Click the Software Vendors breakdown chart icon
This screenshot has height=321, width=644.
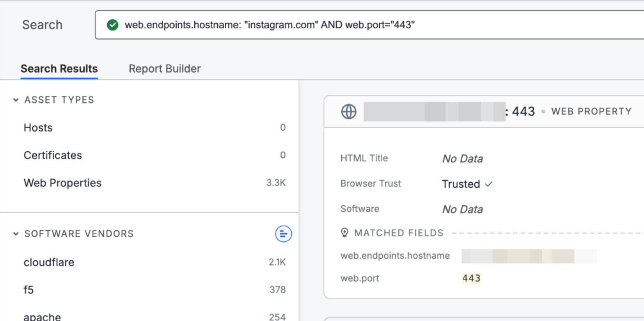[x=283, y=234]
